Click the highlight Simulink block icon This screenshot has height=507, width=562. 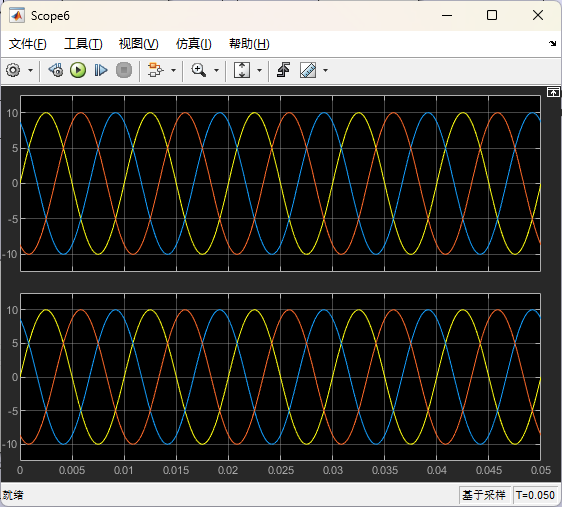click(155, 70)
